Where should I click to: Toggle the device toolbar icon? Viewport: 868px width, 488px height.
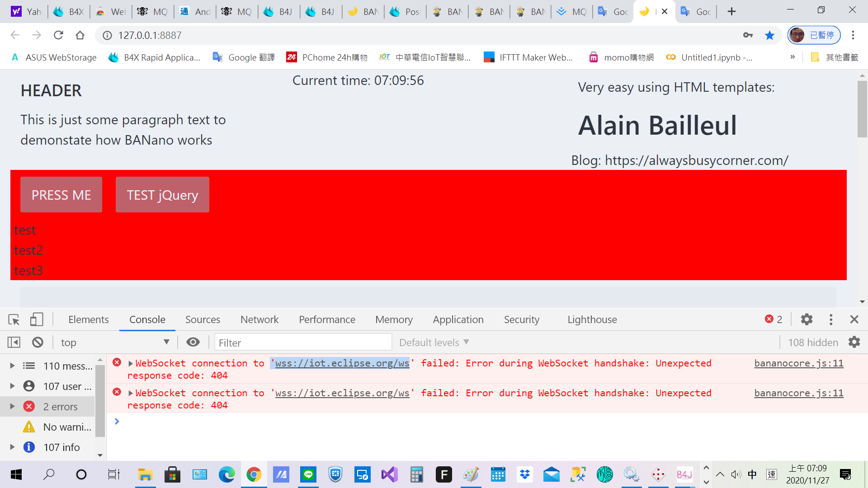[37, 320]
